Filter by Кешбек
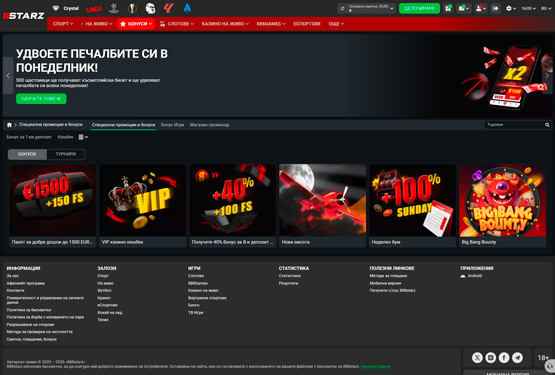555x375 pixels. (x=65, y=137)
